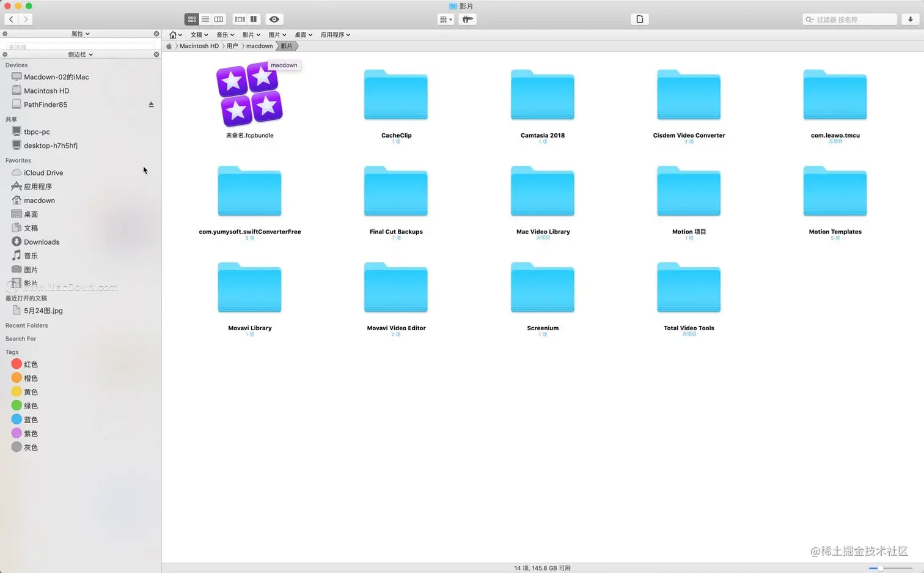Open the 音乐 bookmark menu
924x573 pixels.
226,35
